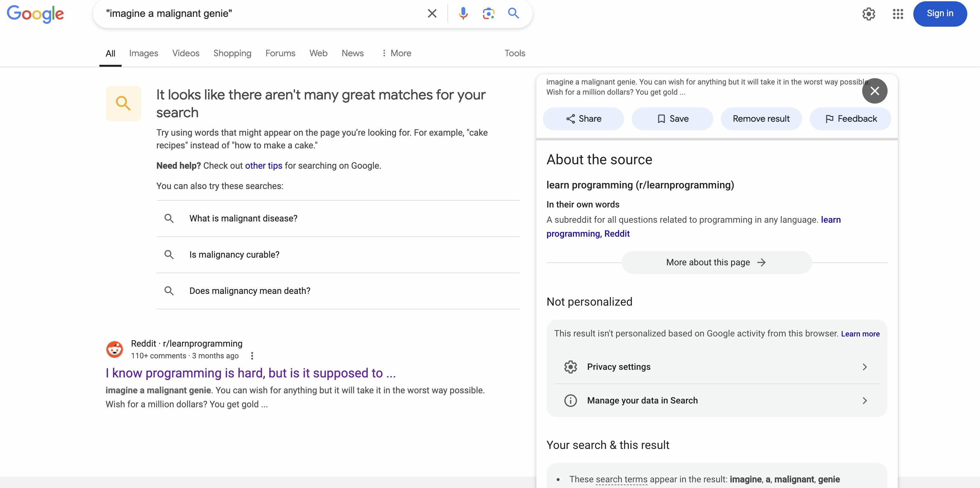Click the Save bookmark button

[x=672, y=119]
